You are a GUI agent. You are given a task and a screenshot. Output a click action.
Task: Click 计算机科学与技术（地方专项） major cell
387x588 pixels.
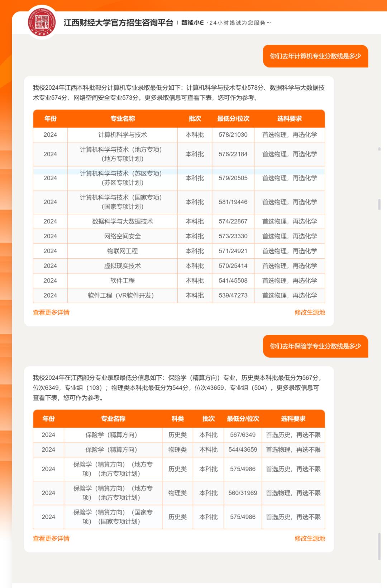pos(123,154)
